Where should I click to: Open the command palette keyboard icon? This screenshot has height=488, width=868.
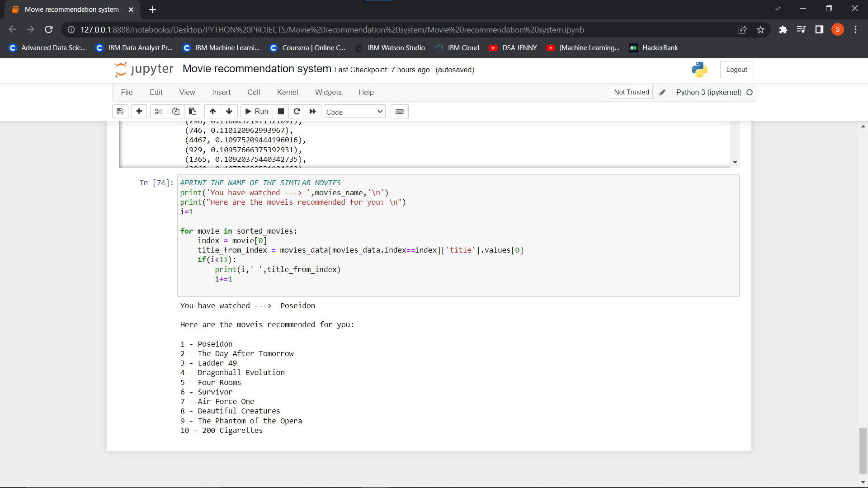tap(399, 111)
